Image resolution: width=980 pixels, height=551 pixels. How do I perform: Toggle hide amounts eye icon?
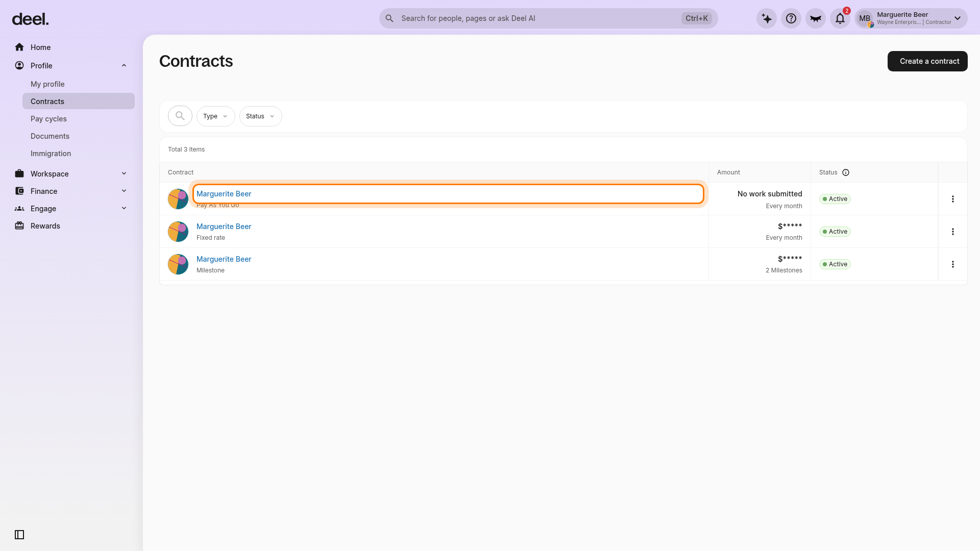(x=816, y=18)
